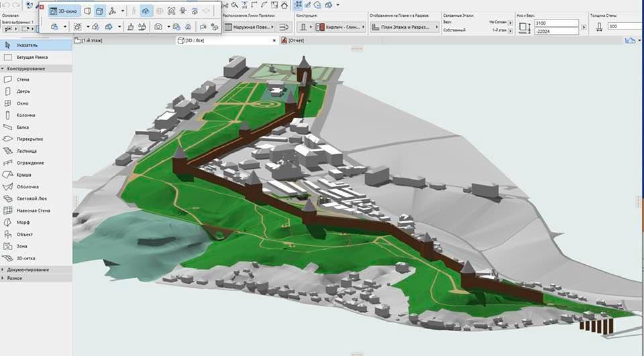Screen dimensions: 644x356
Task: Click the cloud icon at tab bar right
Action: coord(630,40)
